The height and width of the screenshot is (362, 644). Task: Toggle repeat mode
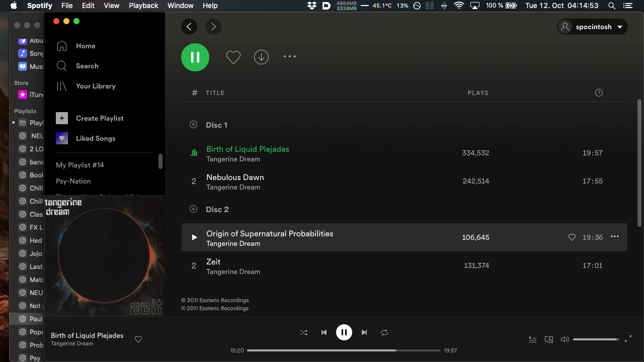point(384,332)
